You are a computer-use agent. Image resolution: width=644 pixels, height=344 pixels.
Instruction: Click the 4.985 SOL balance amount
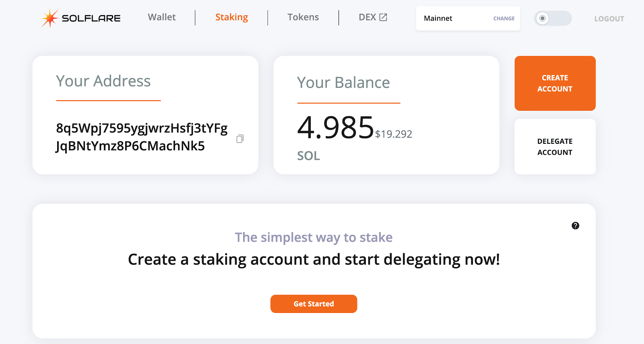[336, 128]
